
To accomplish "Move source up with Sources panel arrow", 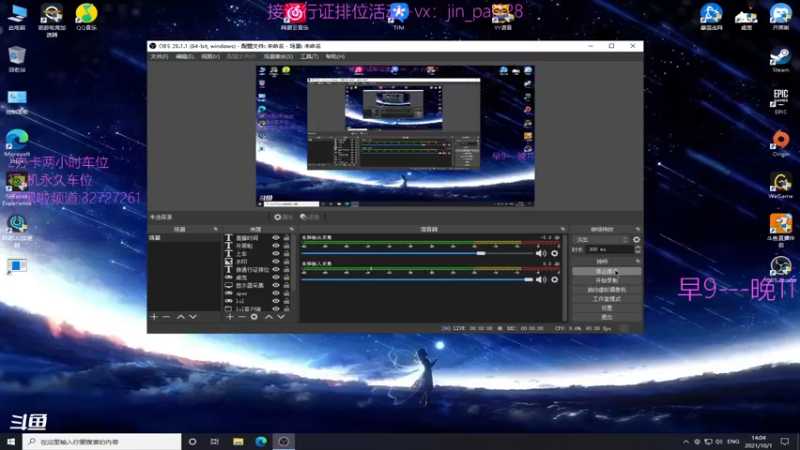I will tap(269, 317).
